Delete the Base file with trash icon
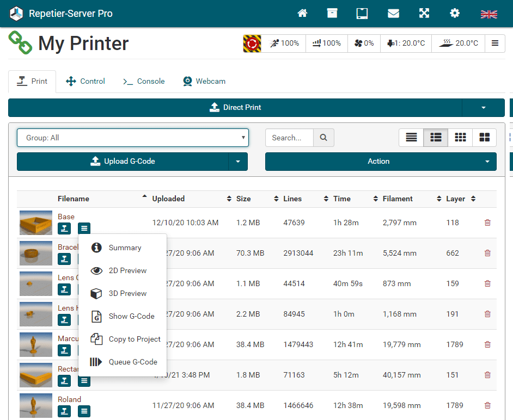Image resolution: width=513 pixels, height=420 pixels. (487, 223)
